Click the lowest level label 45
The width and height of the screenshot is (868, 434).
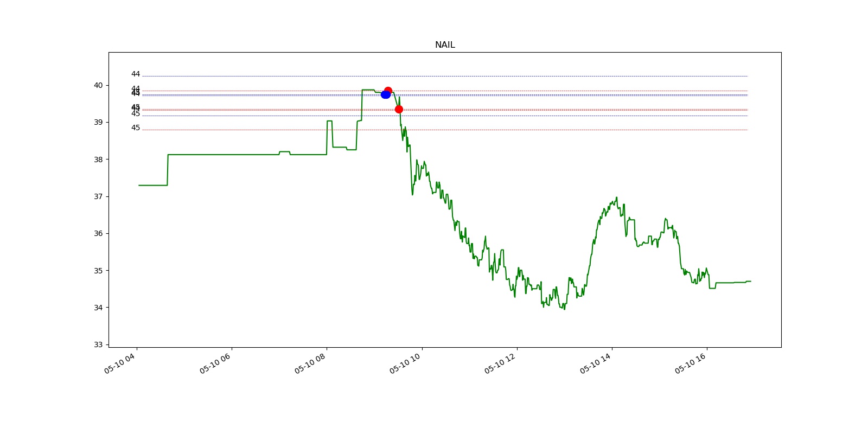click(x=136, y=128)
